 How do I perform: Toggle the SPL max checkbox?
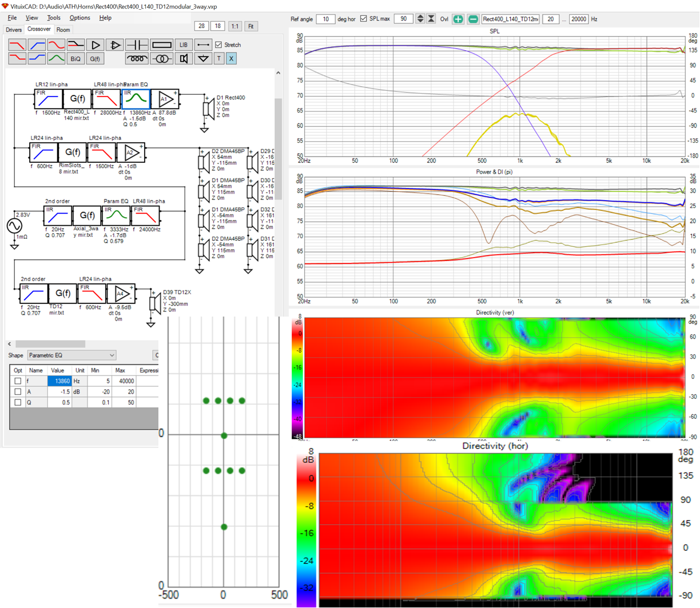[364, 19]
